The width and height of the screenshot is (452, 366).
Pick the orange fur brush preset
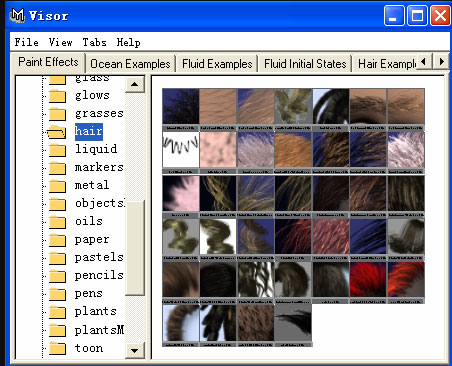point(293,149)
